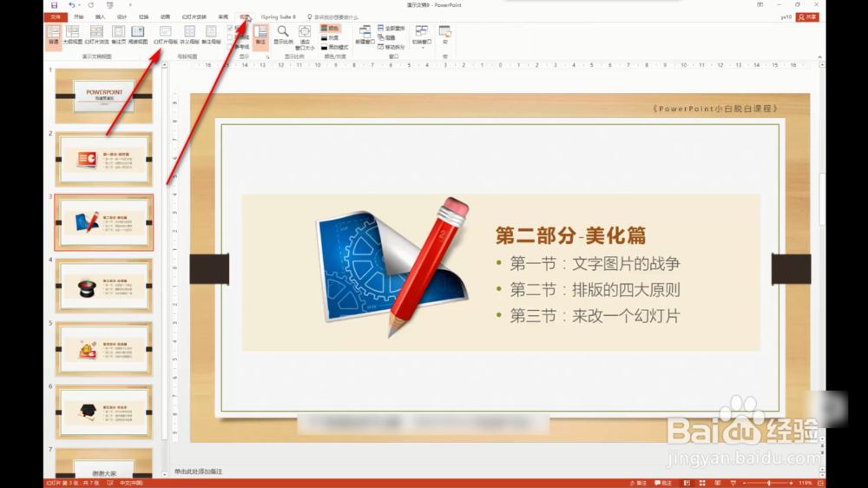Image resolution: width=868 pixels, height=488 pixels.
Task: Open the Review tab
Action: (x=223, y=17)
